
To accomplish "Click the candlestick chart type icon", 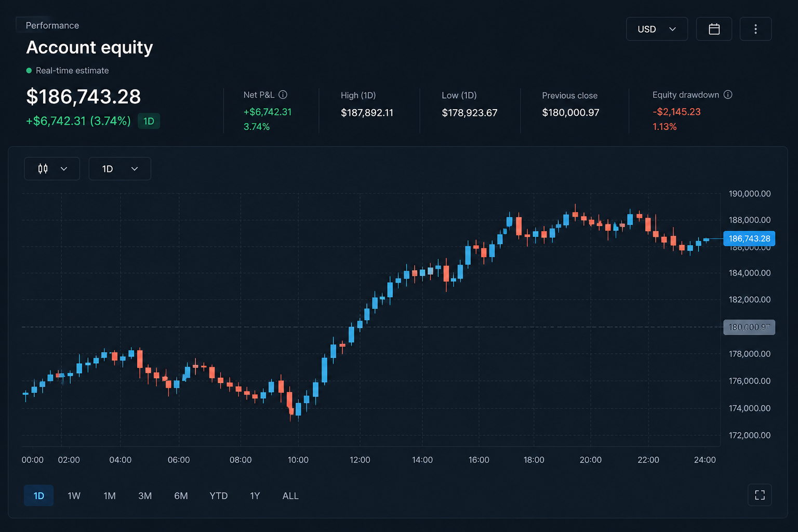I will coord(43,169).
